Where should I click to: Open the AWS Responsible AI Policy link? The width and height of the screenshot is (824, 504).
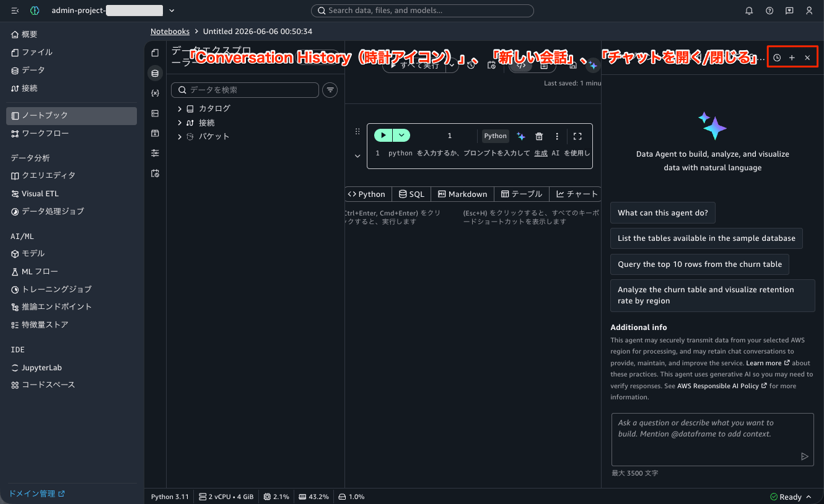[722, 386]
